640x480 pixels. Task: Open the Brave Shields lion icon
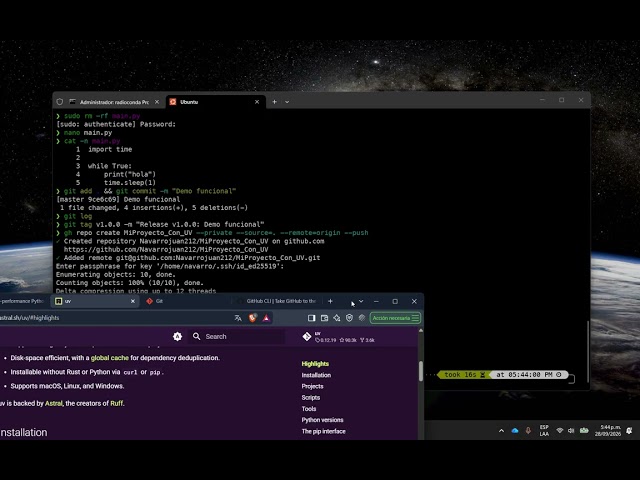pyautogui.click(x=253, y=318)
